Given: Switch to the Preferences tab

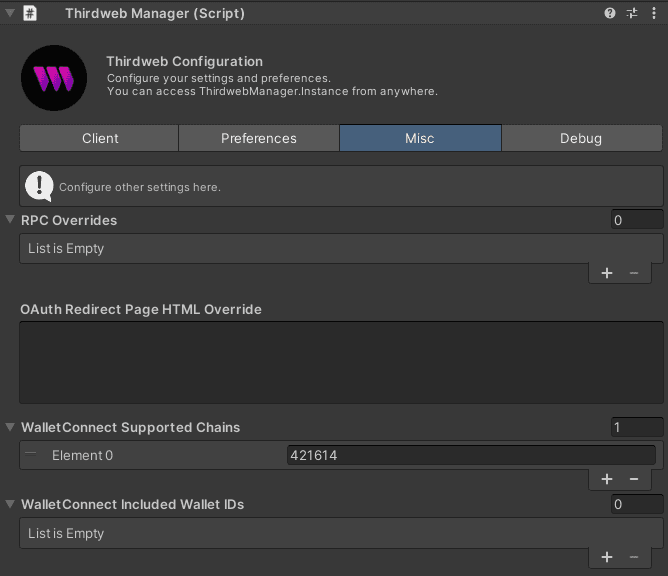Looking at the screenshot, I should point(258,138).
